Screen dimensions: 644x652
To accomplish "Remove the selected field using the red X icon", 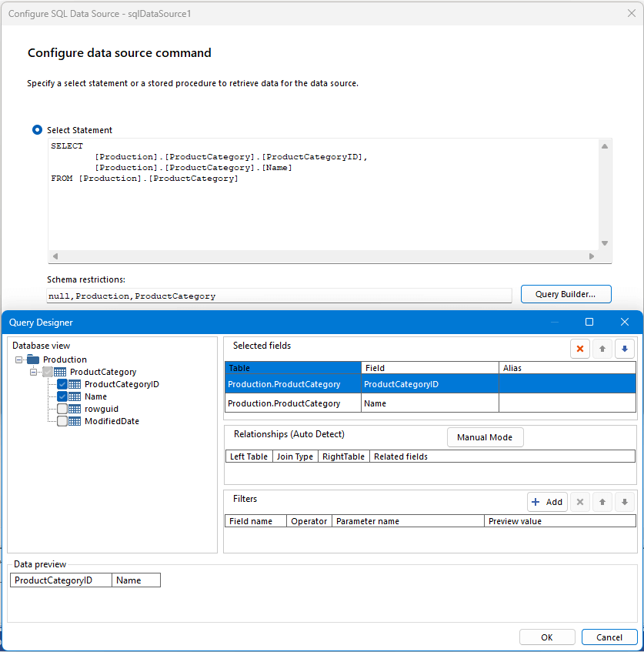I will pos(580,349).
